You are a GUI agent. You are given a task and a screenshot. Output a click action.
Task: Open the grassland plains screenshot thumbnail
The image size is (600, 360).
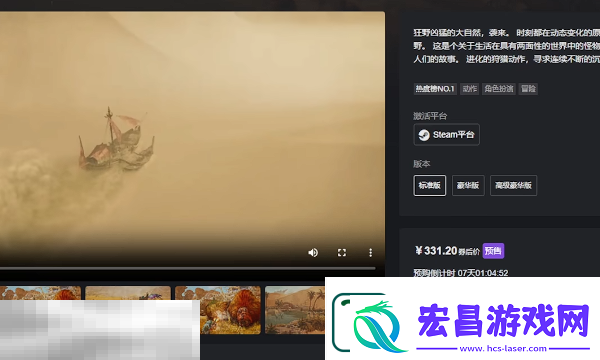[128, 293]
